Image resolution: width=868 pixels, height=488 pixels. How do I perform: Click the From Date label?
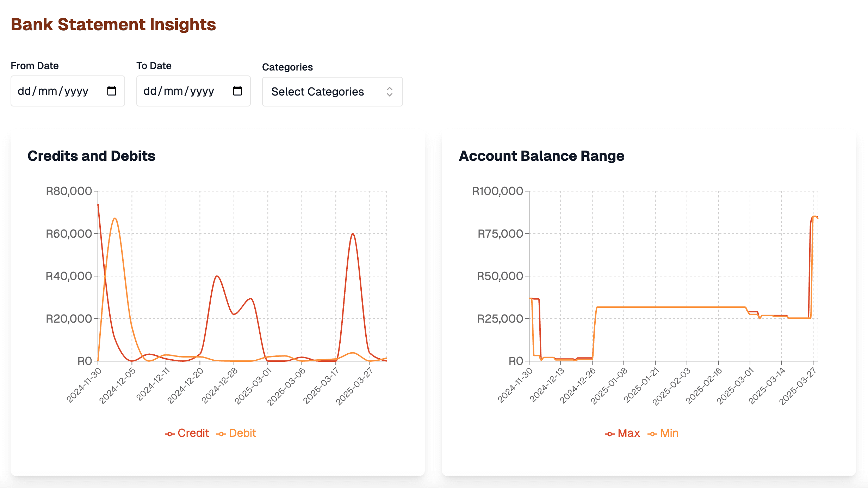click(x=35, y=66)
